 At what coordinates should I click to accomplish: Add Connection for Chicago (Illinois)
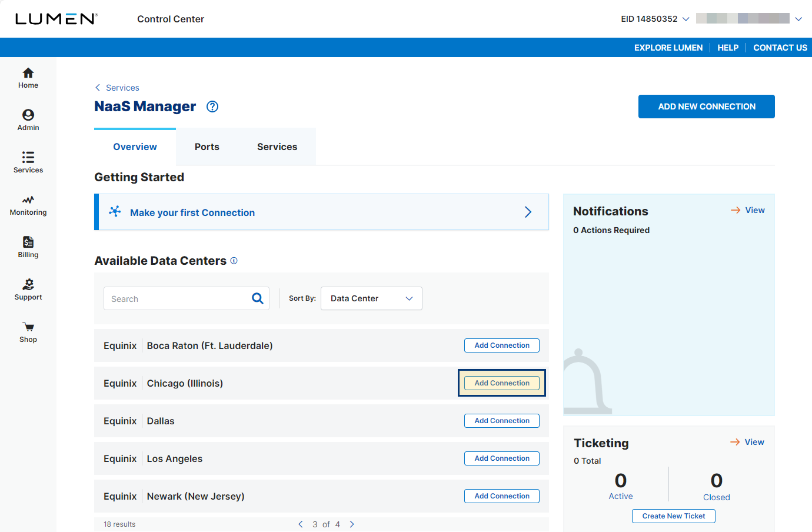[502, 383]
